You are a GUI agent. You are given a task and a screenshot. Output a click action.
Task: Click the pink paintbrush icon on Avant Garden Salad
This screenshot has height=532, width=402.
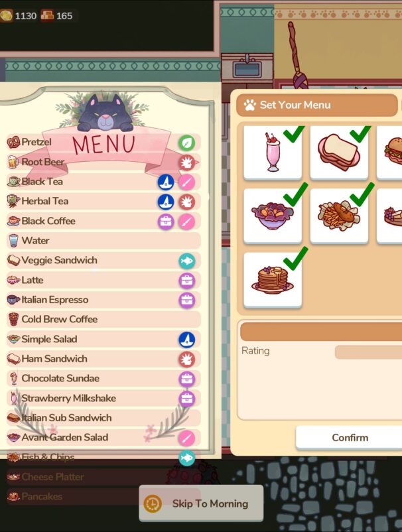186,438
